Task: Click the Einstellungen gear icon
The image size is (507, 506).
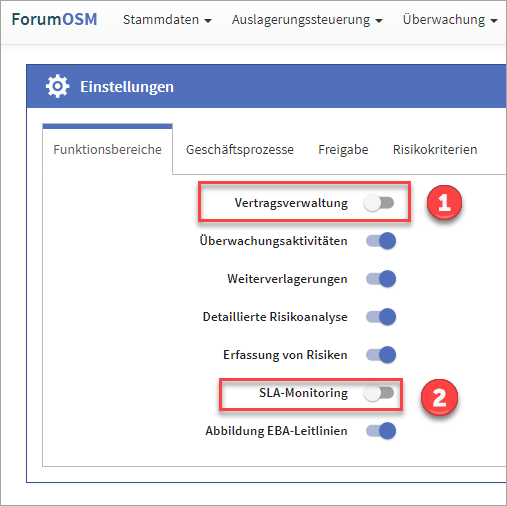Action: pyautogui.click(x=57, y=86)
